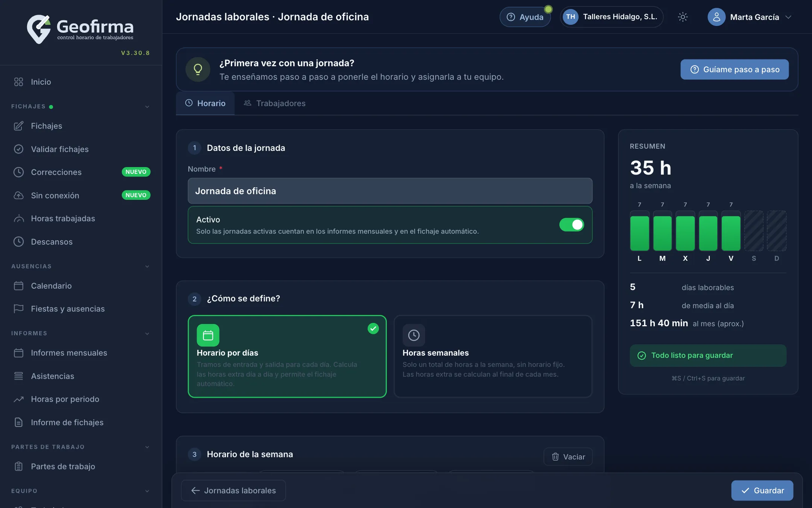Open Talleres Hidalgo, S.L. company selector
The image size is (812, 508).
click(x=611, y=17)
